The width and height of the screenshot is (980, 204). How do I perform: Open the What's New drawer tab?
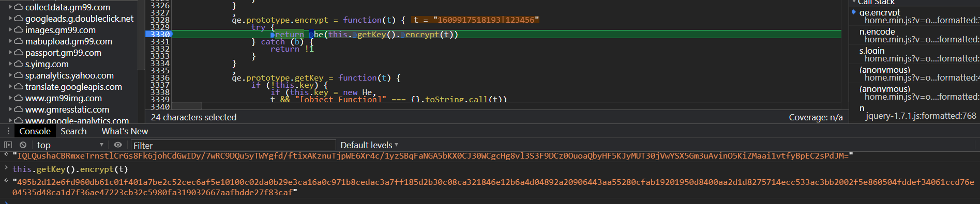tap(125, 131)
